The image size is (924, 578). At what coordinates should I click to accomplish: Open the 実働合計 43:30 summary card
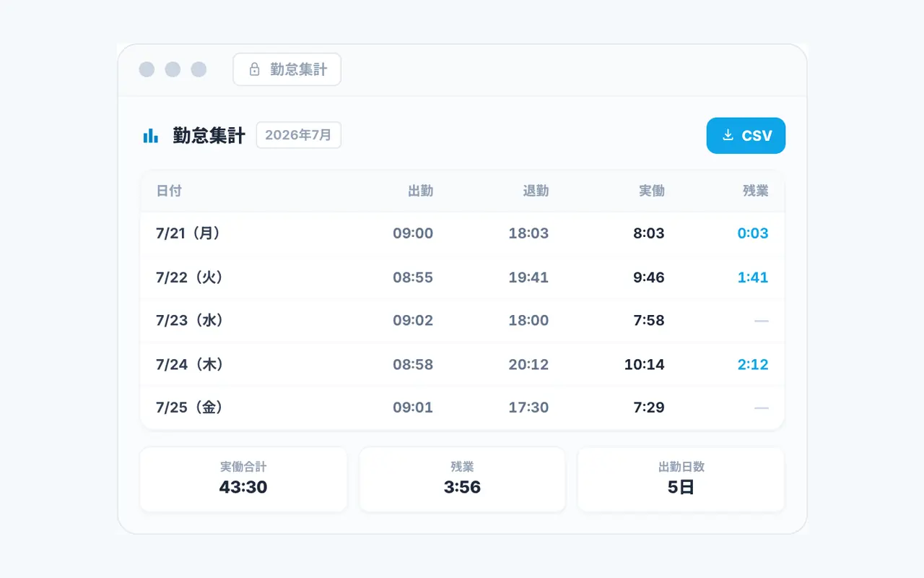coord(243,479)
